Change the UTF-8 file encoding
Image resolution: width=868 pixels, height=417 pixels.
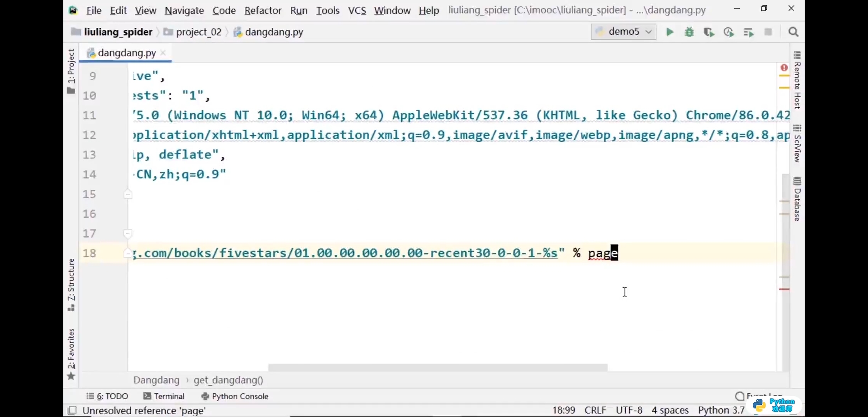pos(629,410)
